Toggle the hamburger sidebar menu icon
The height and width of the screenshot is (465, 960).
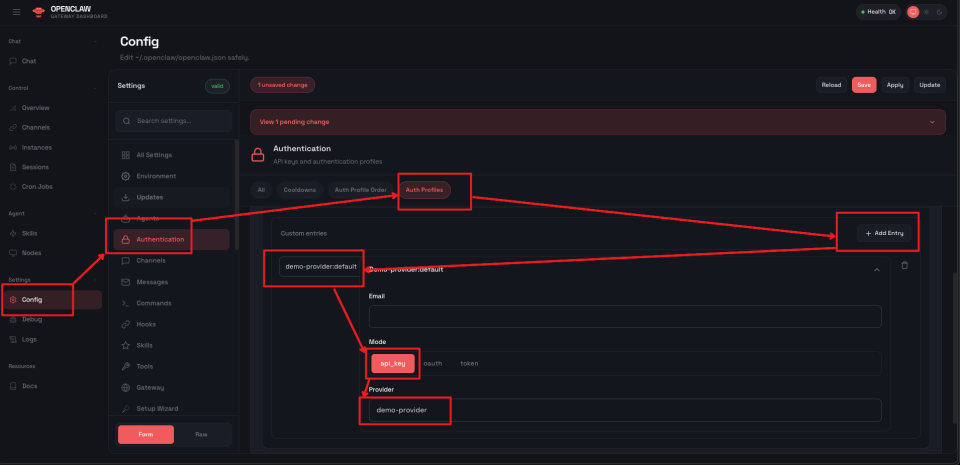(16, 12)
